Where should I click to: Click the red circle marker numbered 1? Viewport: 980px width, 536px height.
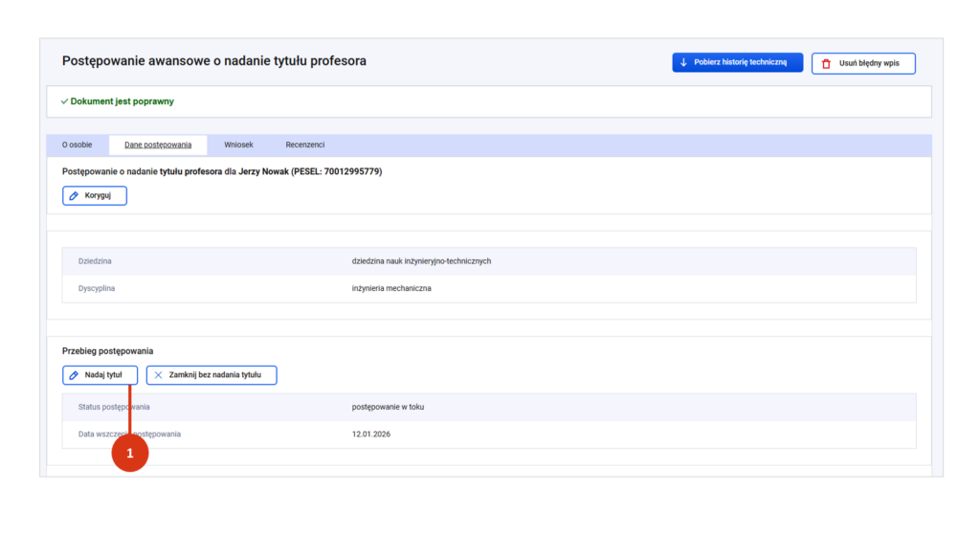(x=130, y=452)
